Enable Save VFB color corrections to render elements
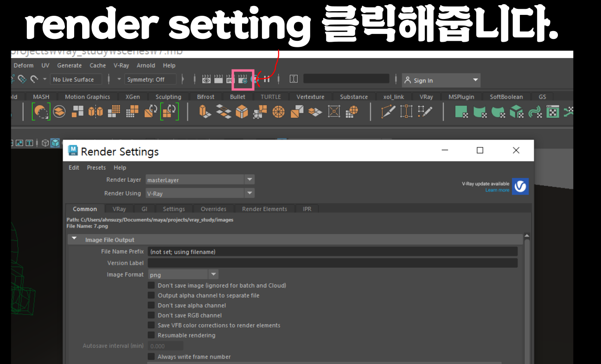 151,325
